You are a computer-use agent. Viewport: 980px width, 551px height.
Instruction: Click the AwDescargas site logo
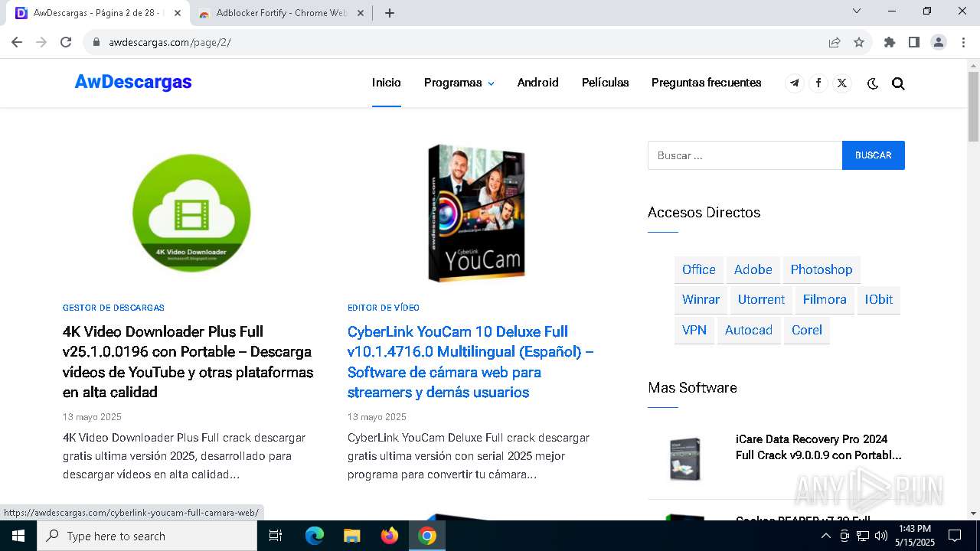(133, 83)
